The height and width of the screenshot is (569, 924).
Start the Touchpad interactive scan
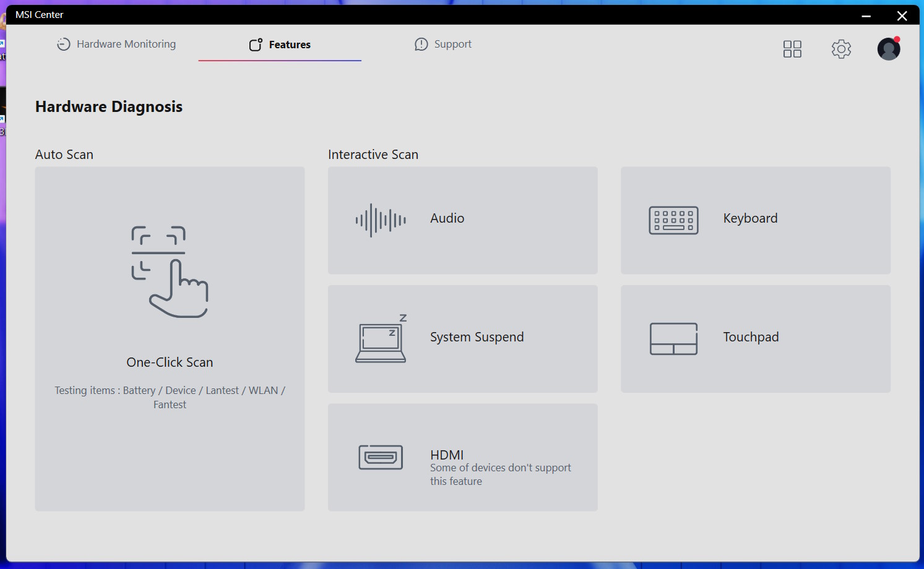coord(756,339)
